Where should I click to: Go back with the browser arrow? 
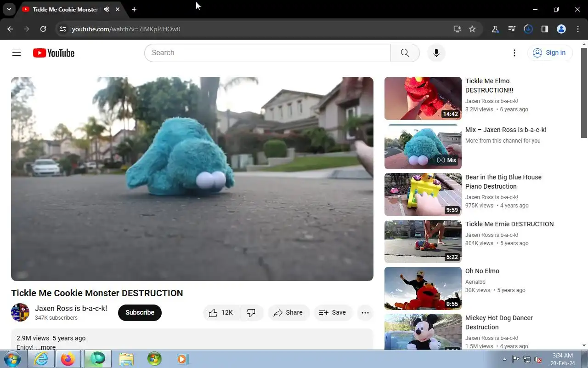[10, 29]
